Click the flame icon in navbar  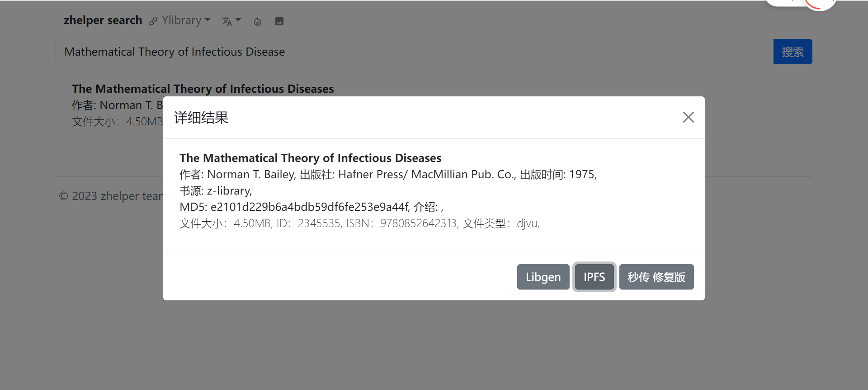[258, 22]
